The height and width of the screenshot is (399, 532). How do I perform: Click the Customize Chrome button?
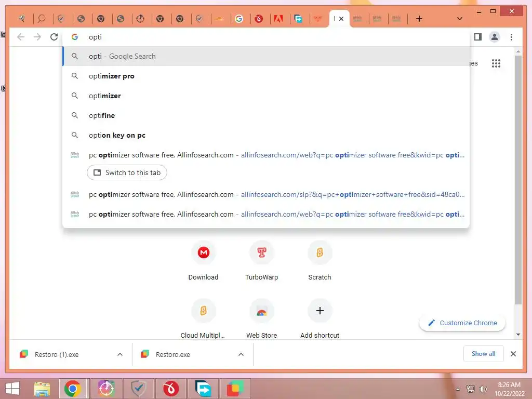pos(462,323)
